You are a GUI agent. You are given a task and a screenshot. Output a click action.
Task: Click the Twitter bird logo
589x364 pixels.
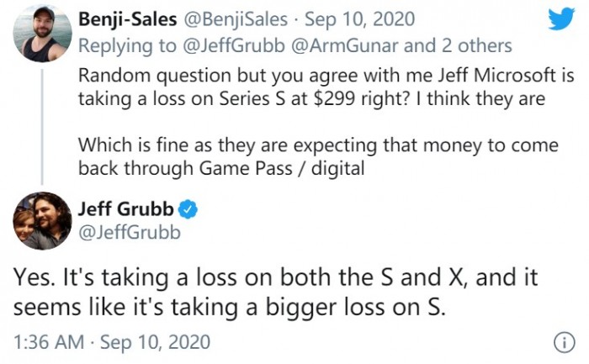point(560,20)
